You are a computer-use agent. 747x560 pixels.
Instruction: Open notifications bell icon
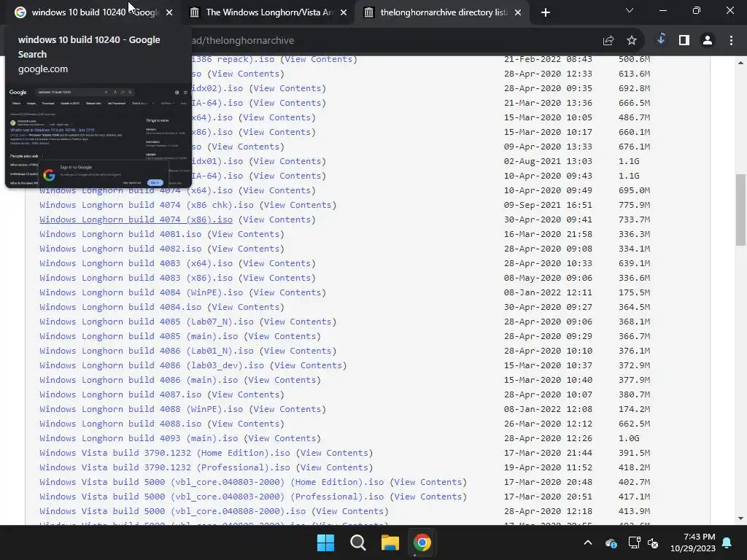[x=727, y=542]
